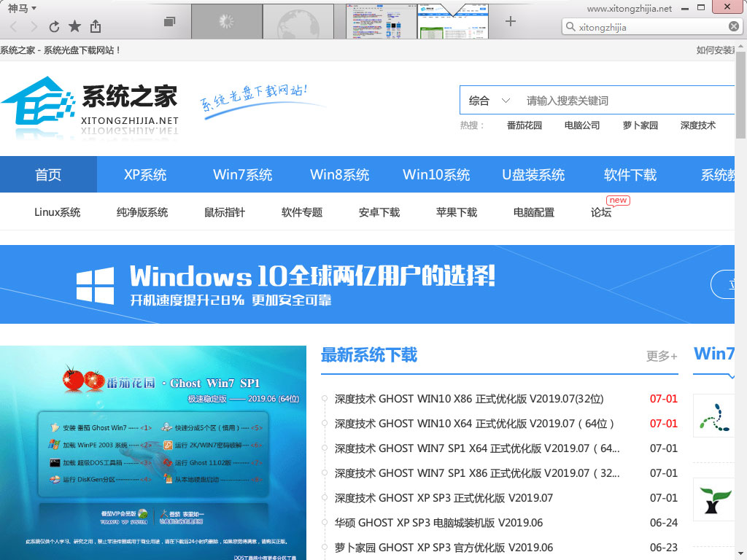
Task: Reload the current page
Action: [x=54, y=27]
